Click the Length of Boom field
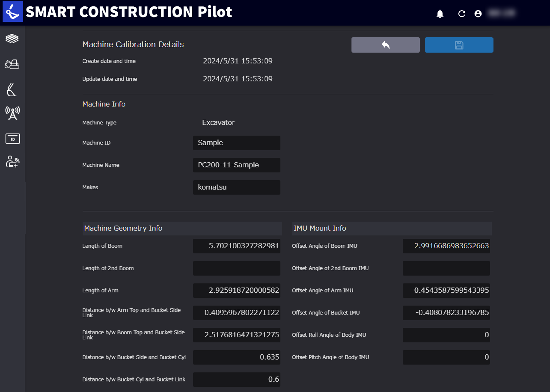 click(236, 246)
